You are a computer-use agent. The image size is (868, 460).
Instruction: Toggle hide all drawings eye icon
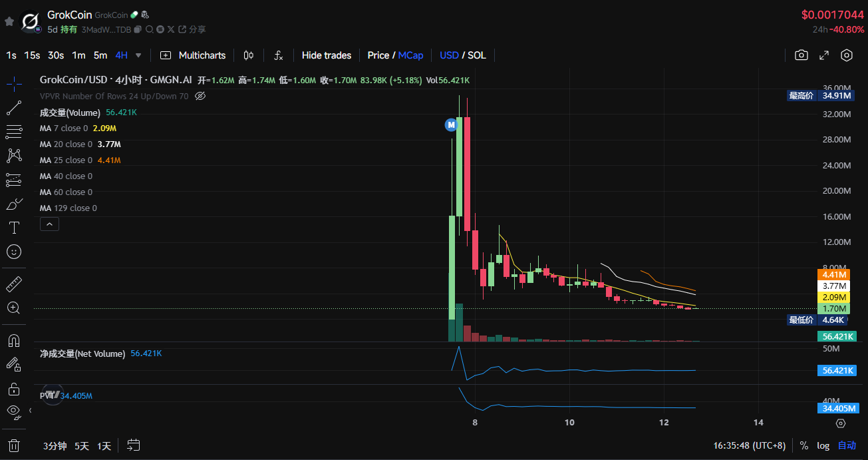[x=14, y=411]
